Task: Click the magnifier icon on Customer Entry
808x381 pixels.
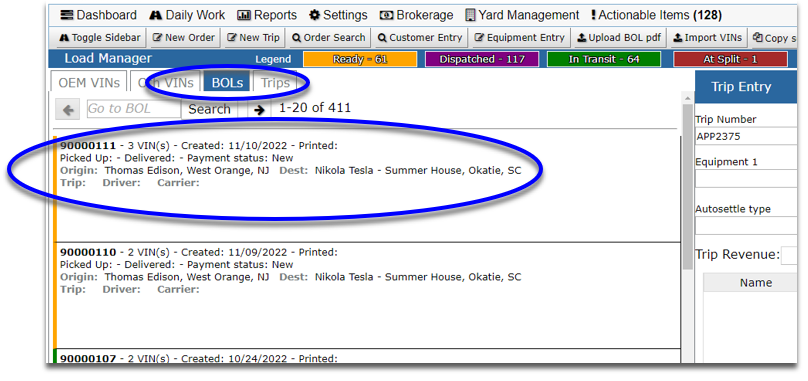Action: (382, 38)
